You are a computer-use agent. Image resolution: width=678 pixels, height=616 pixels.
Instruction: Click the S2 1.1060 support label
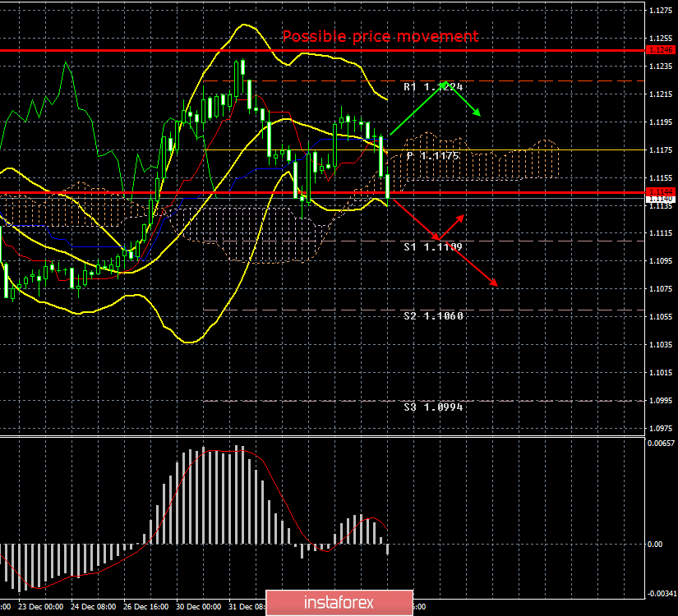(433, 315)
